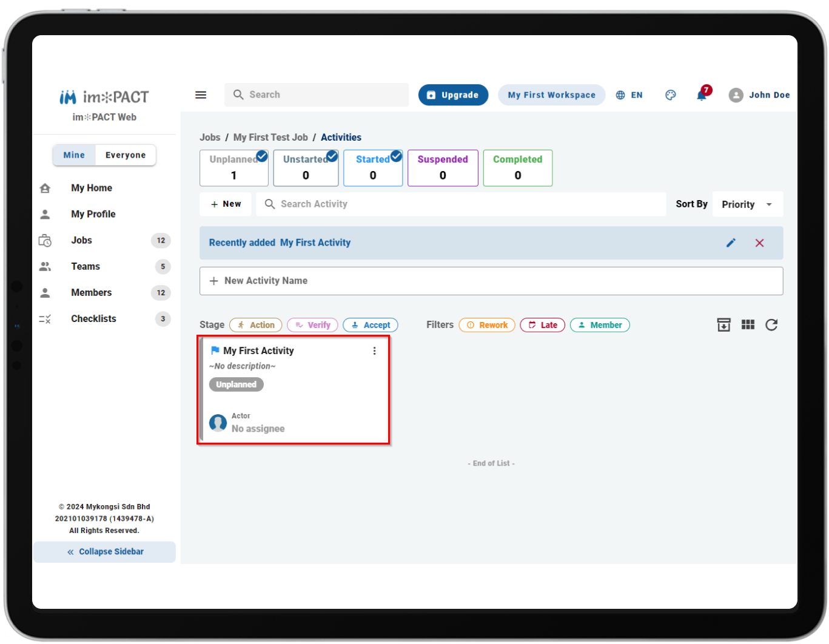Open the Sort By Priority dropdown
Screen dimensions: 829x644
click(x=747, y=204)
